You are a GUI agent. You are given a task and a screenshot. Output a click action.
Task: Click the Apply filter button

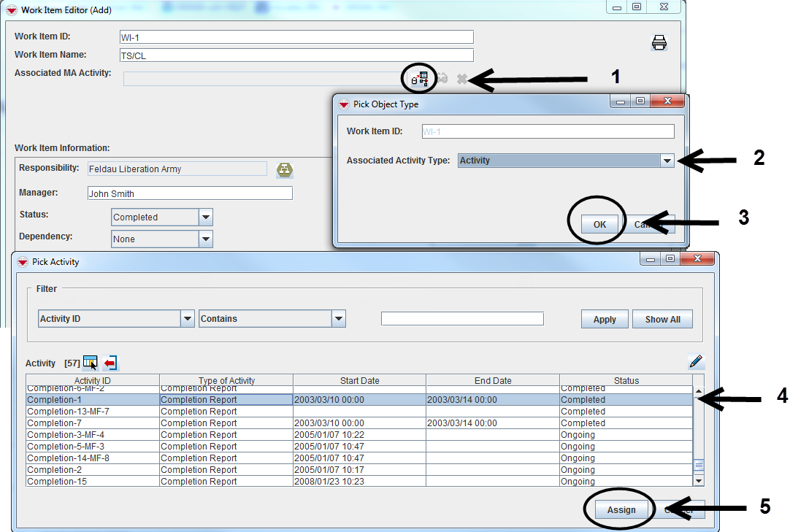click(605, 320)
